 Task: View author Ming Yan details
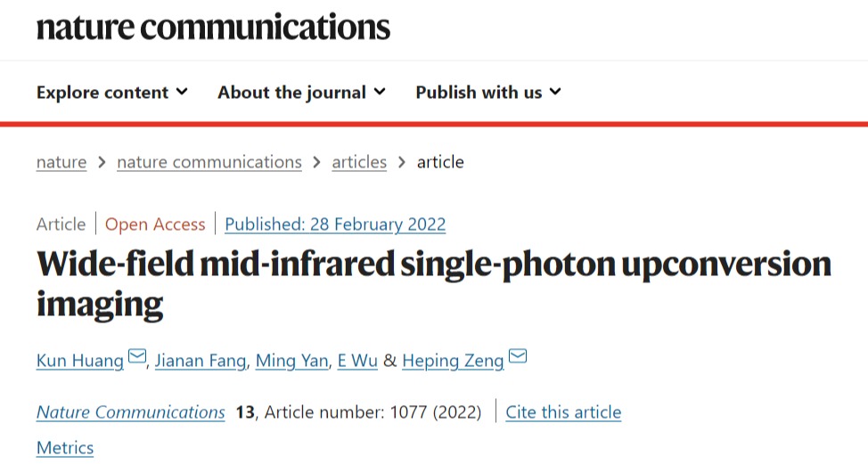pos(291,361)
